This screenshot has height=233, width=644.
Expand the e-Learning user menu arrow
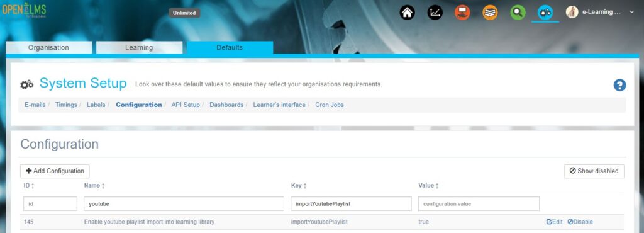point(631,12)
